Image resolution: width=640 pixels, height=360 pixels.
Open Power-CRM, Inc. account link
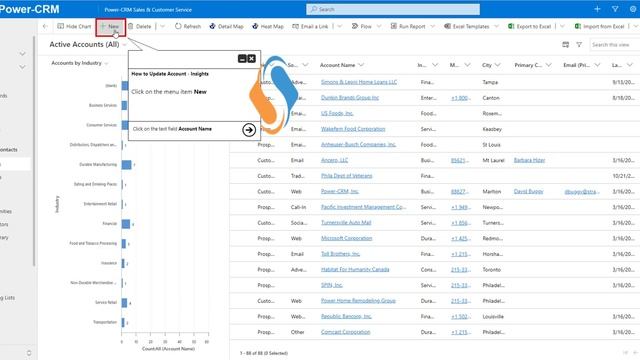click(340, 191)
